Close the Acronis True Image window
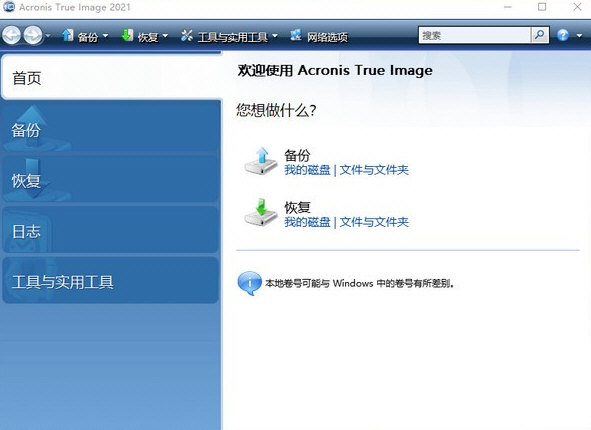 [x=577, y=7]
